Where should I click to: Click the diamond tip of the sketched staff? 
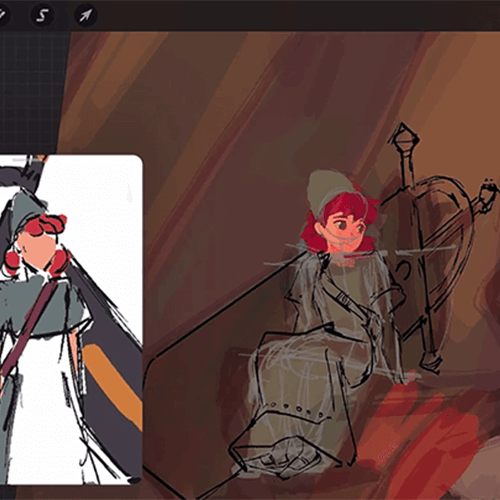(x=404, y=137)
